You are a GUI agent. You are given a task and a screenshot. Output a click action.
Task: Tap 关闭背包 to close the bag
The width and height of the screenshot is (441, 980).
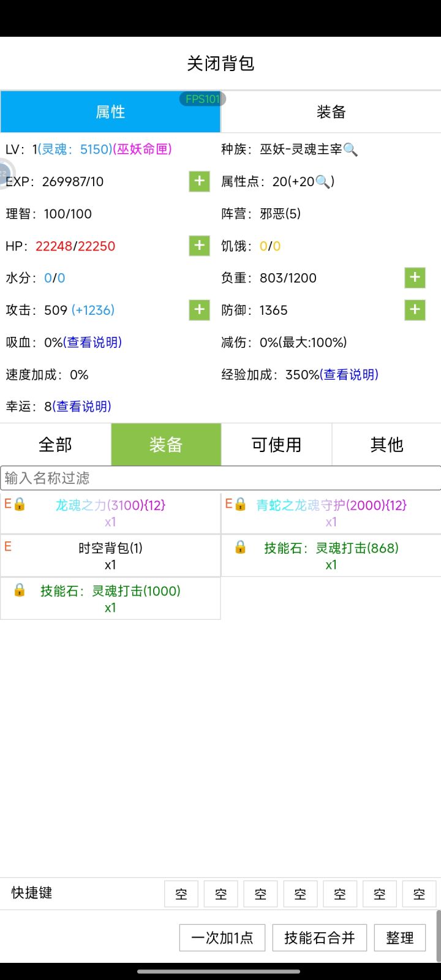pos(221,64)
